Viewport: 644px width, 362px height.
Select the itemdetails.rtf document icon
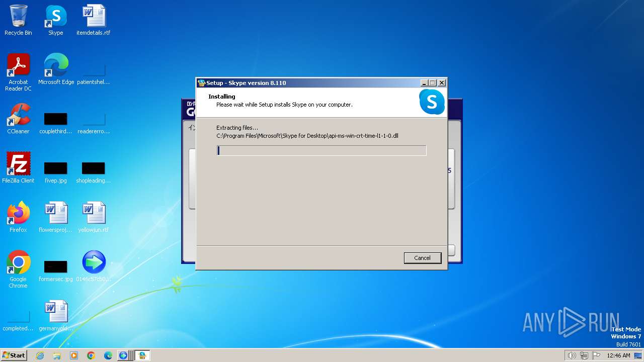[x=94, y=20]
